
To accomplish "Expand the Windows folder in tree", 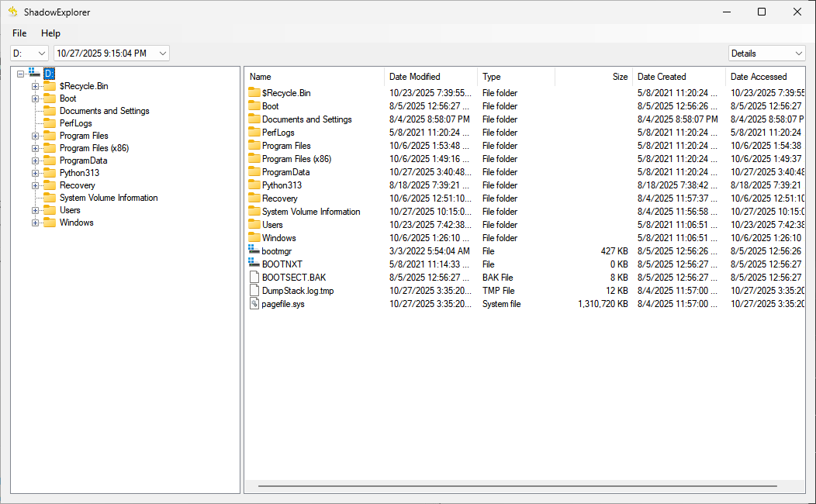I will pos(35,223).
